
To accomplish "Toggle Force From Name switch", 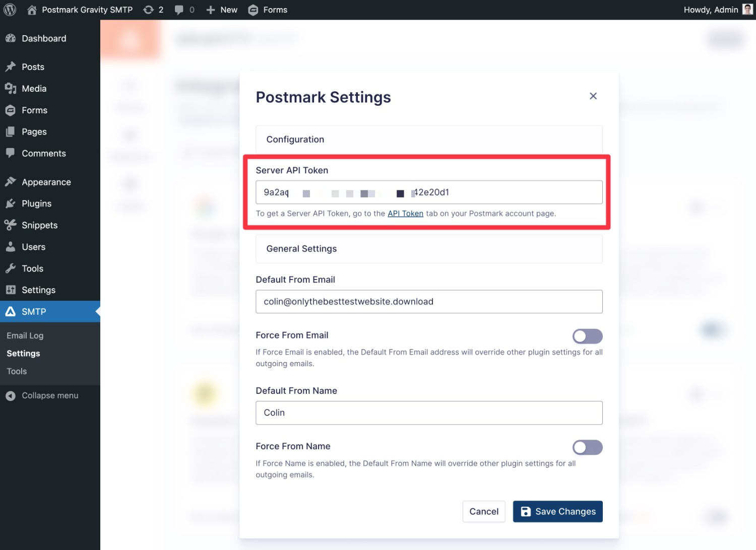I will coord(587,447).
